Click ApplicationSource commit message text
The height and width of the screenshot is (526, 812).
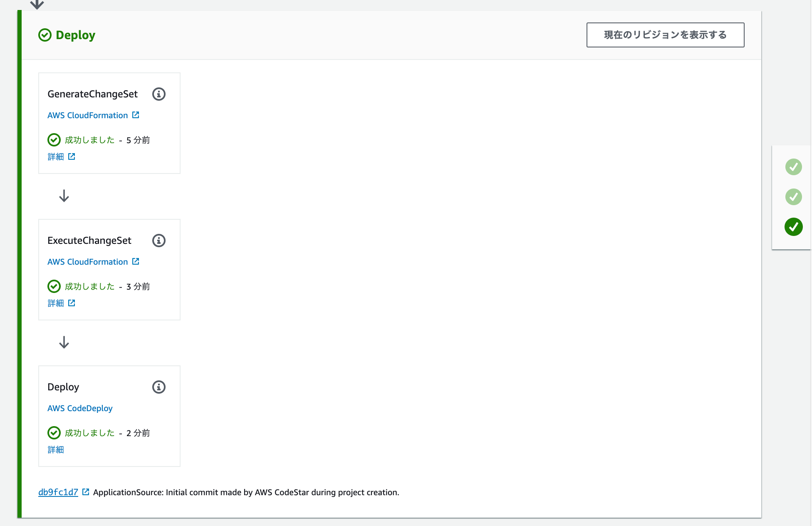click(246, 492)
